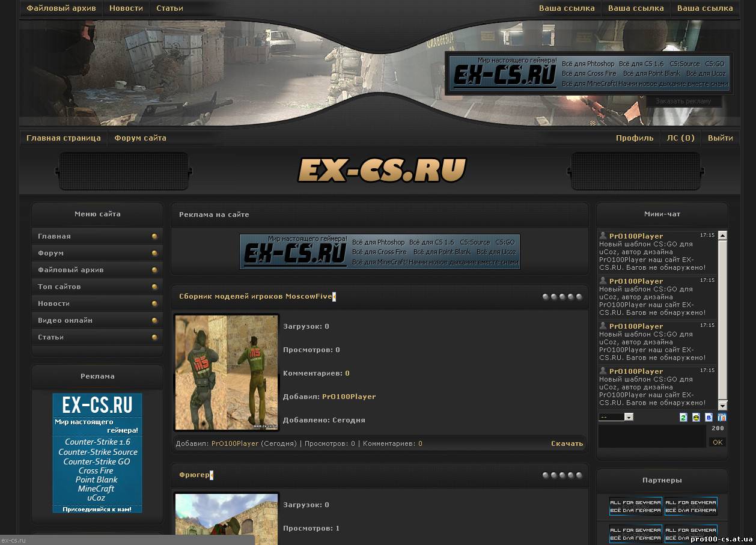Select 'Файловый архив' in the site menu sidebar

pyautogui.click(x=97, y=270)
